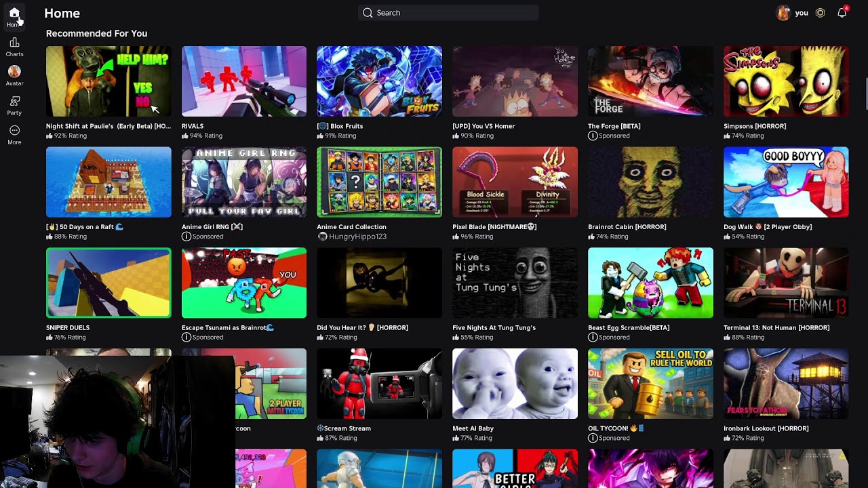Open The Forge [BETA] thumbnail
Screen dimensions: 868x488
click(650, 81)
